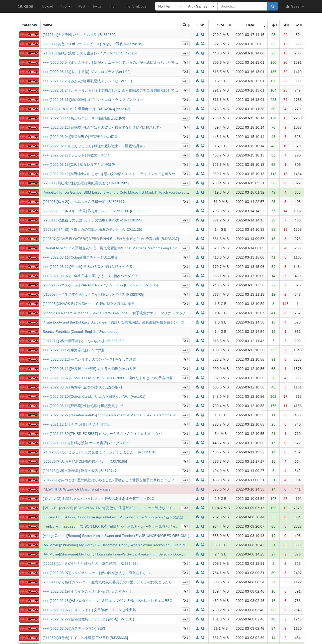The width and height of the screenshot is (322, 644).
Task: Click date cell 2022-03-17 11:16
Action: pyautogui.click(x=250, y=35)
